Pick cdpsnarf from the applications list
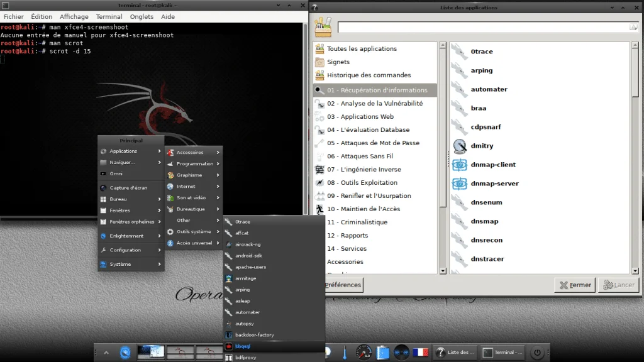This screenshot has height=362, width=644. click(x=540, y=127)
